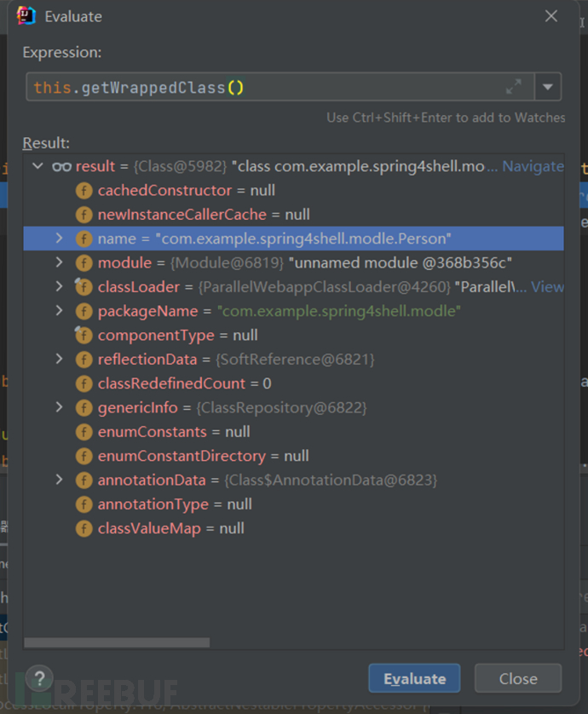Click the watch glasses icon beside result
Image resolution: width=588 pixels, height=714 pixels.
tap(61, 166)
